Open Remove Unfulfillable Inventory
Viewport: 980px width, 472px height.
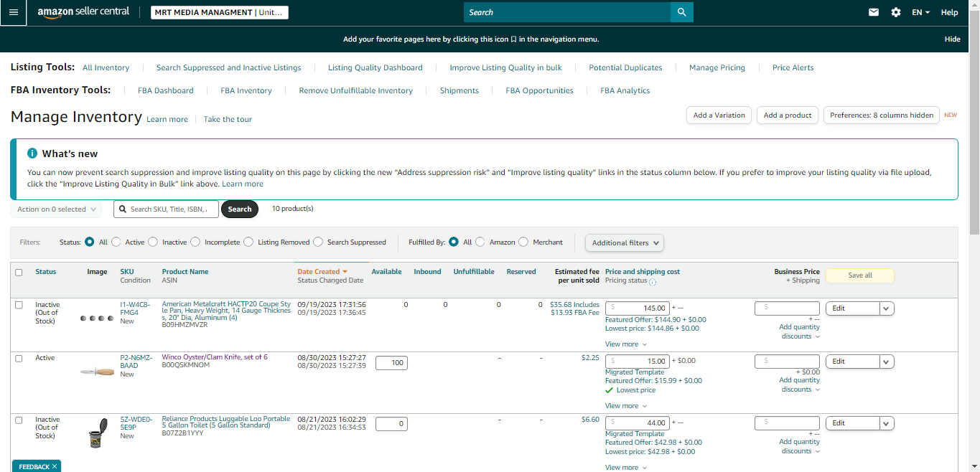356,90
